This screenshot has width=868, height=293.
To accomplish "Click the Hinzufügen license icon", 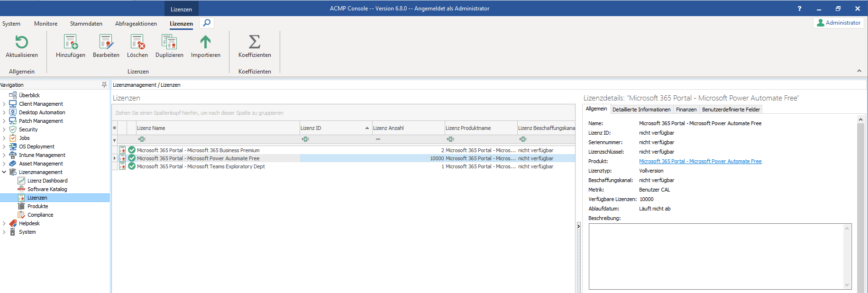I will [x=71, y=43].
